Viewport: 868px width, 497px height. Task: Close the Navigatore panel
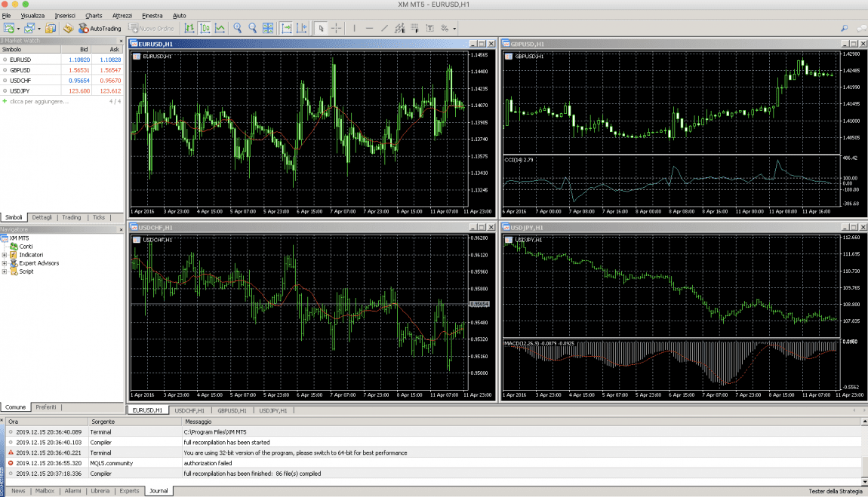pos(121,229)
